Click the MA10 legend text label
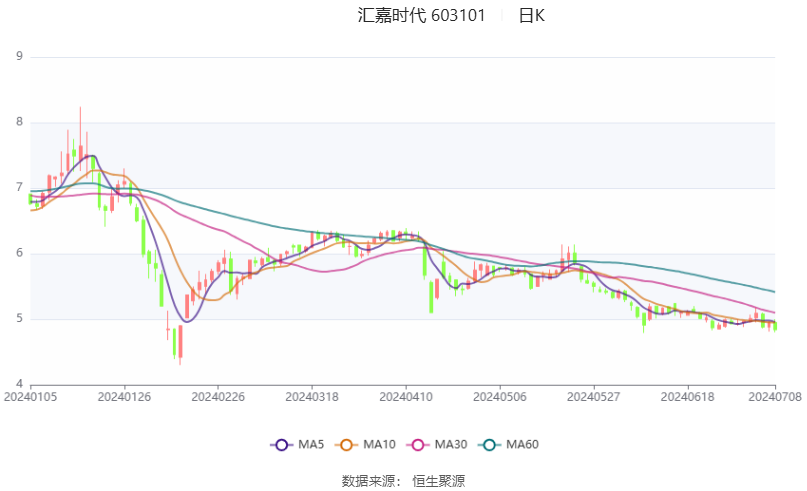The width and height of the screenshot is (807, 491). point(379,444)
